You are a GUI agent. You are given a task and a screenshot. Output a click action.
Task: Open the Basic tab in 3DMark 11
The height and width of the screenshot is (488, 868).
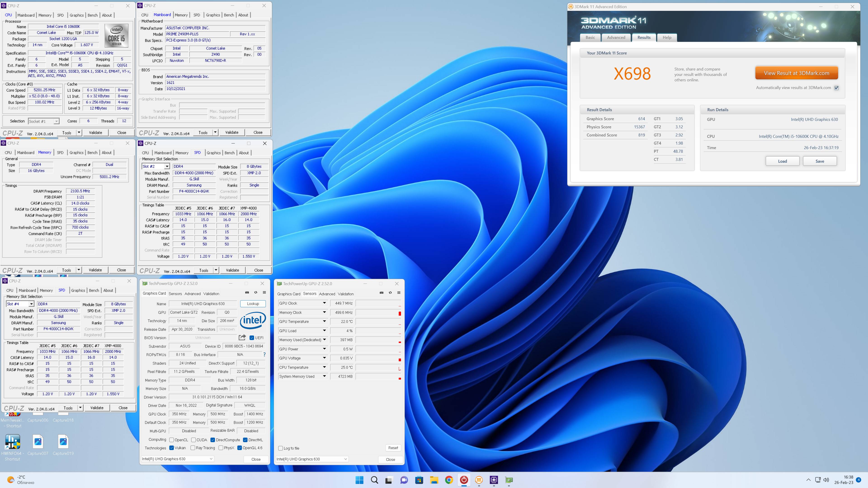click(590, 37)
